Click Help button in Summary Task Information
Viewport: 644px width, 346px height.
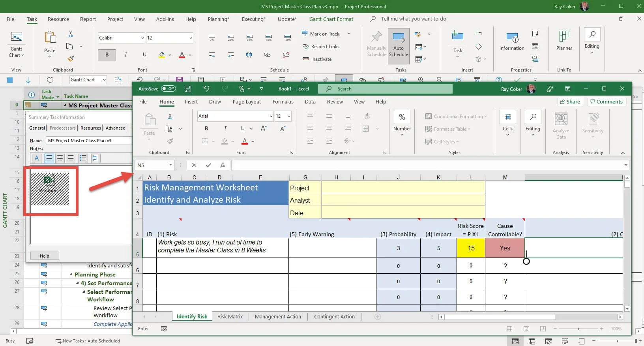pos(45,256)
